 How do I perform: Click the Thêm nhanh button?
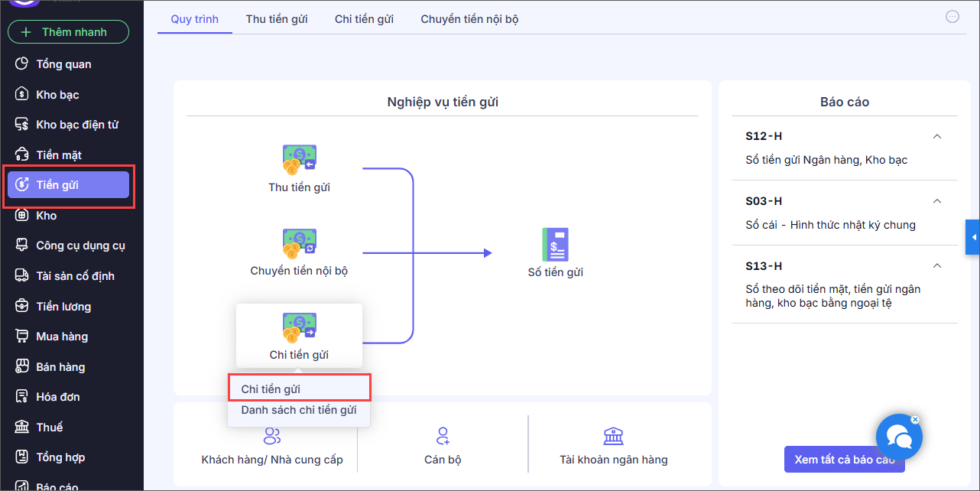coord(68,32)
